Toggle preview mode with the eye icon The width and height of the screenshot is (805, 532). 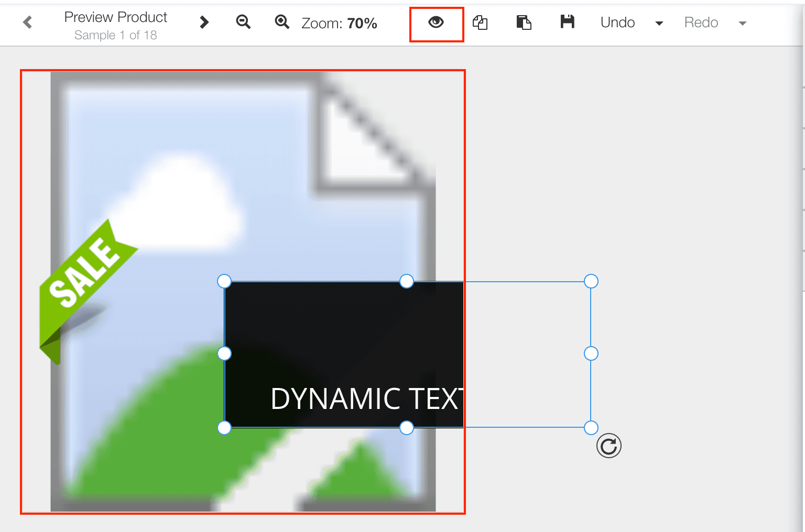click(x=436, y=23)
